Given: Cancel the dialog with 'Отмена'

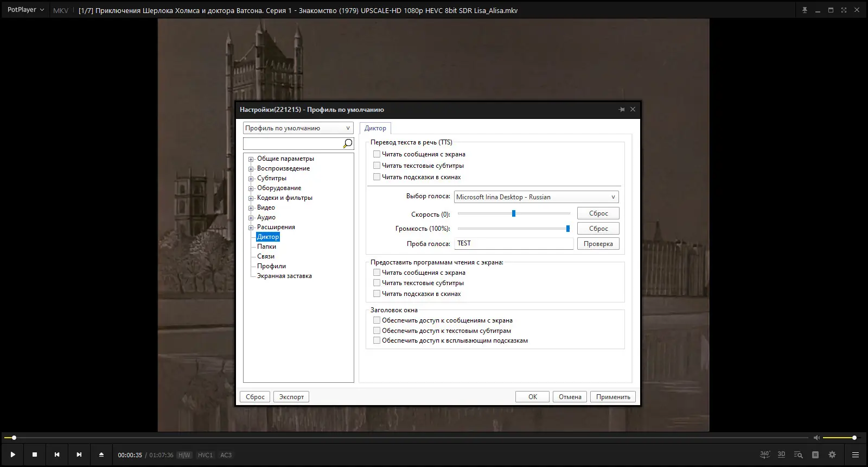Looking at the screenshot, I should tap(570, 397).
